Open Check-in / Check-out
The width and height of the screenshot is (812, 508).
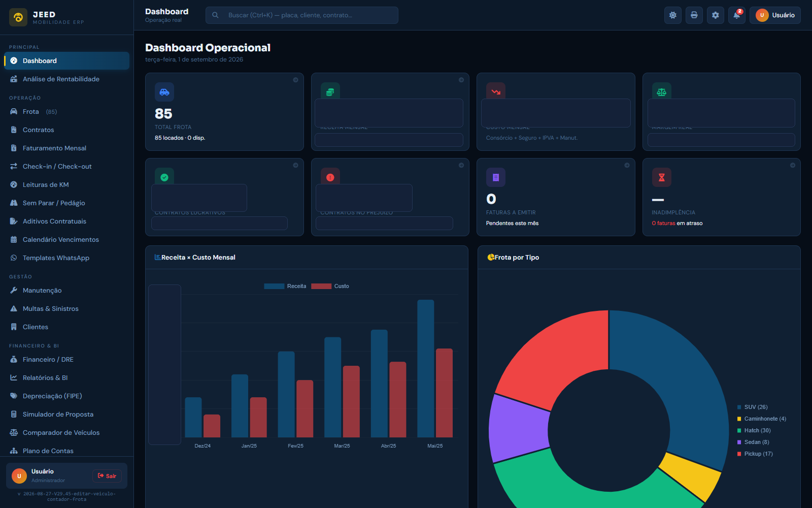pyautogui.click(x=66, y=166)
